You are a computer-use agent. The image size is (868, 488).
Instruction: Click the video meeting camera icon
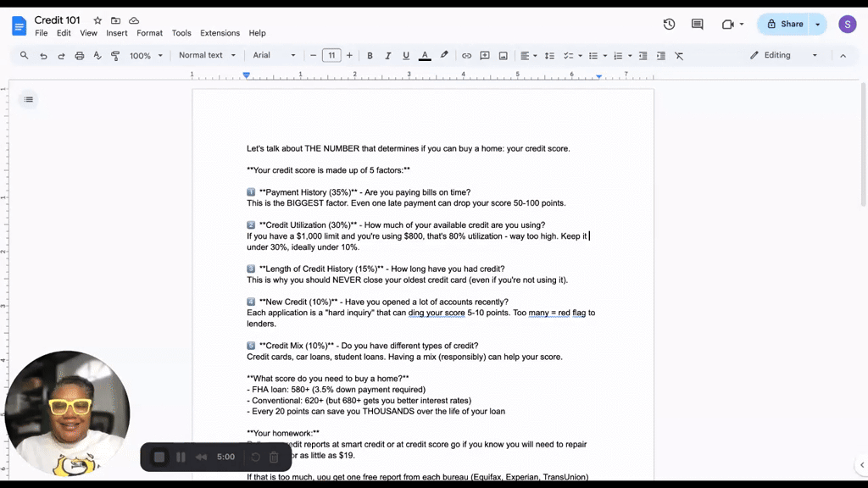(728, 25)
